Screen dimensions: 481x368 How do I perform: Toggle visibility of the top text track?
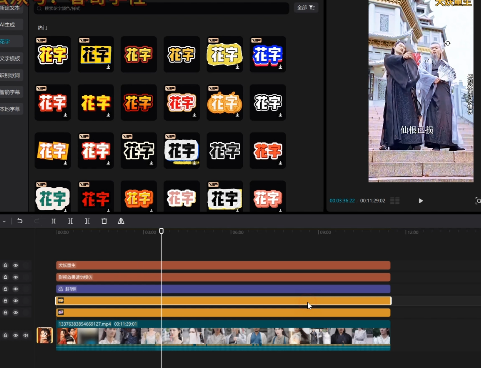click(16, 265)
